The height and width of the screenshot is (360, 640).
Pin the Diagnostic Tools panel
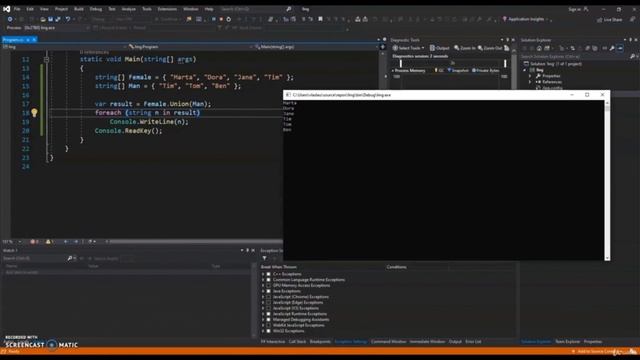[x=507, y=40]
